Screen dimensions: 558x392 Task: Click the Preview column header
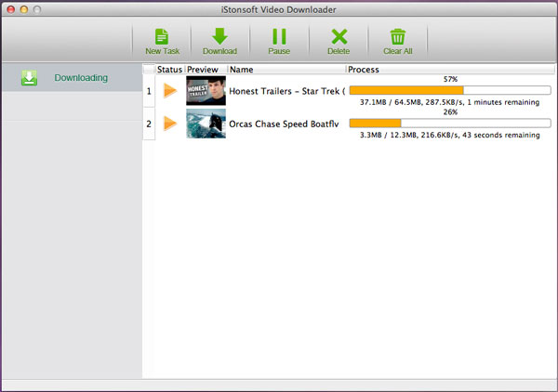[x=206, y=70]
